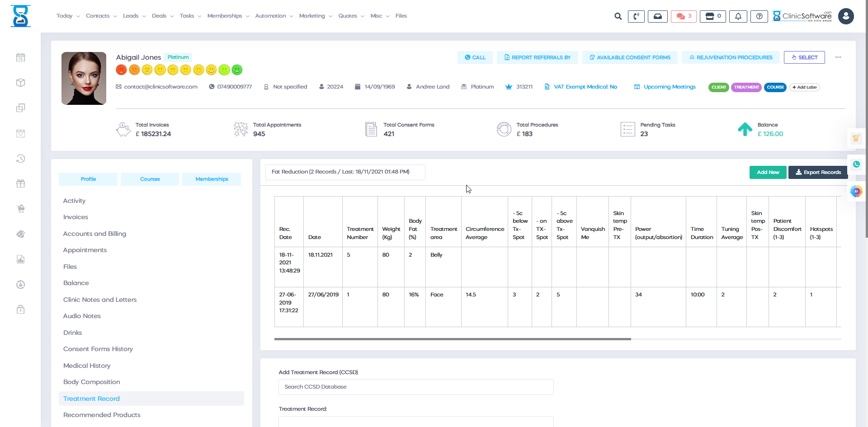Select the gift icon in the left sidebar
This screenshot has height=427, width=868.
[20, 183]
